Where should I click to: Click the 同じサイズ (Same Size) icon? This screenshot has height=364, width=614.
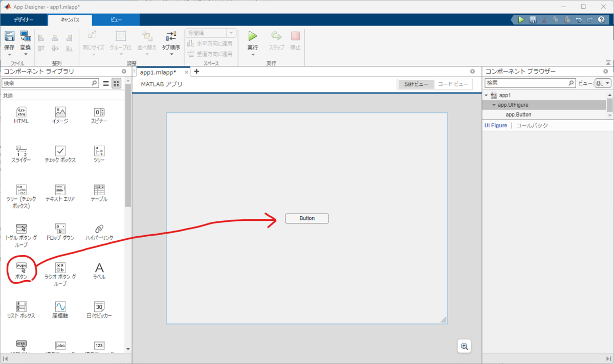pyautogui.click(x=93, y=36)
